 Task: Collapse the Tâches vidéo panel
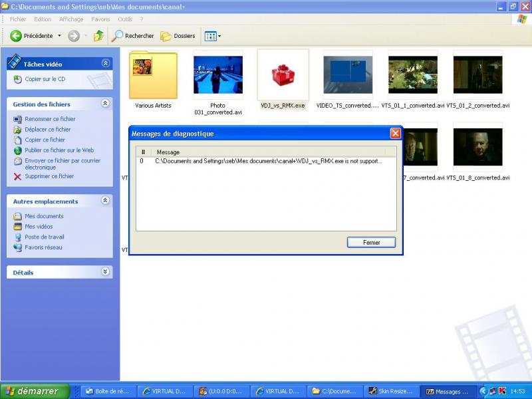[105, 63]
